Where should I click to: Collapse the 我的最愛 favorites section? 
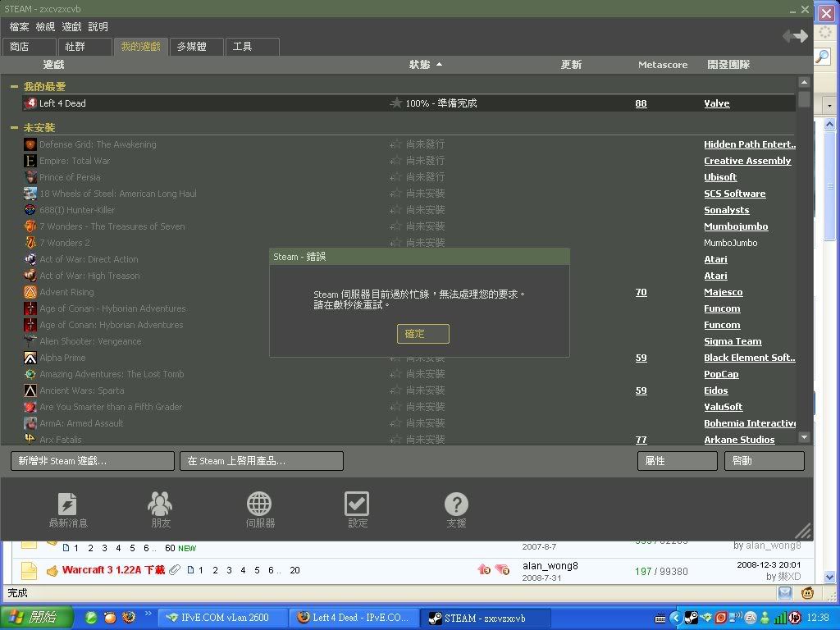point(15,87)
